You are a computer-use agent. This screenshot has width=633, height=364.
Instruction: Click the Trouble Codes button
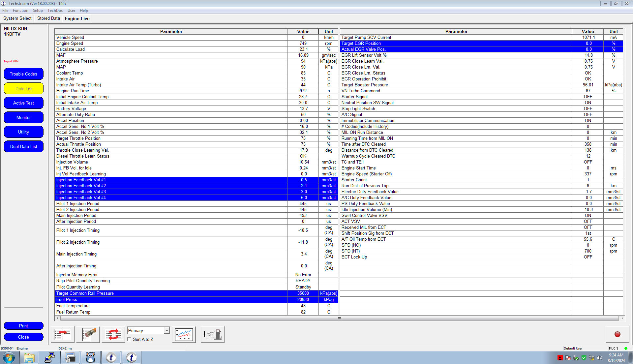tap(23, 74)
